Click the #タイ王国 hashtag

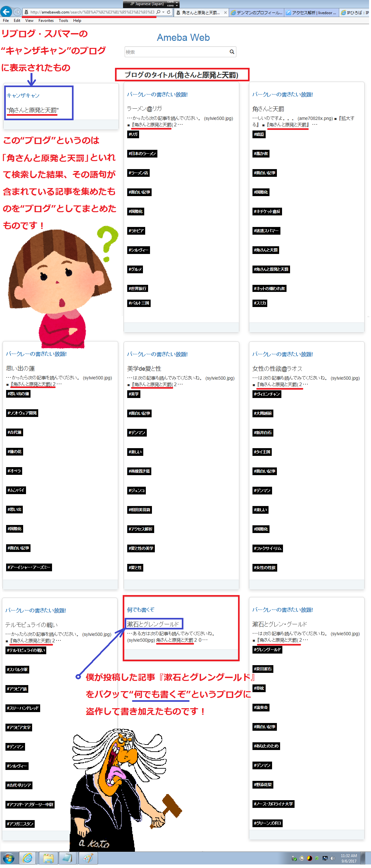(262, 452)
